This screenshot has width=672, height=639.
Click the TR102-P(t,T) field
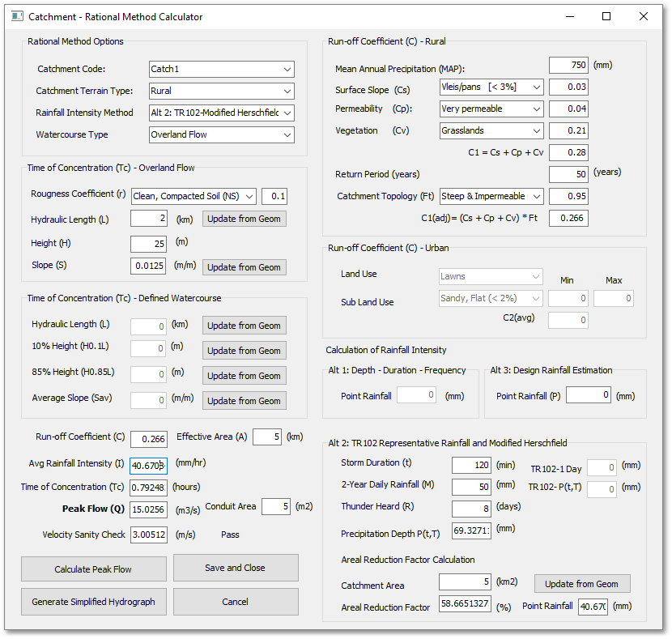[602, 489]
